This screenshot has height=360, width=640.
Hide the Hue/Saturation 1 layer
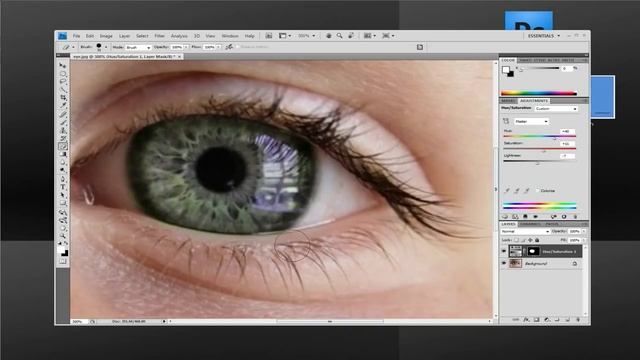click(x=504, y=251)
